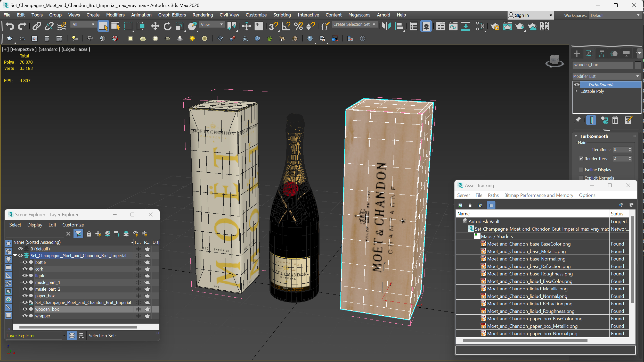The image size is (644, 362).
Task: Enable Explicit Normals checkbox
Action: click(581, 178)
